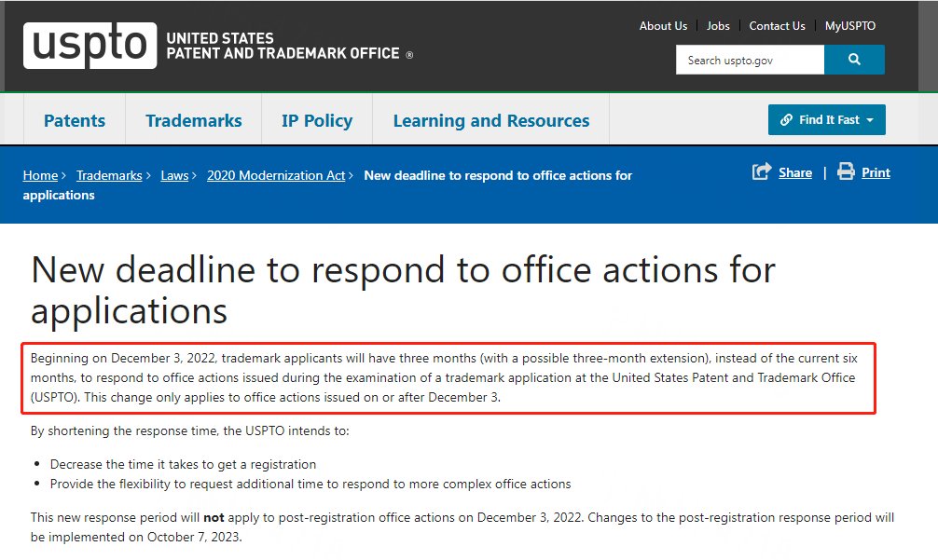Click the Search uspto.gov input field
The height and width of the screenshot is (560, 938).
coord(751,60)
